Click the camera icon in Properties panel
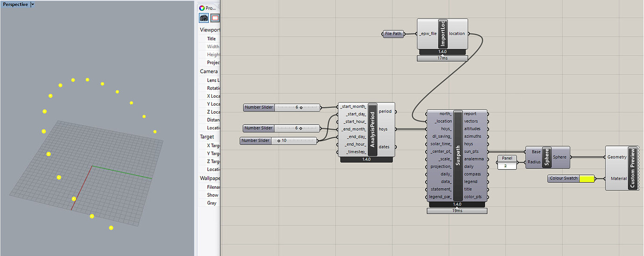The height and width of the screenshot is (256, 644). pyautogui.click(x=204, y=18)
